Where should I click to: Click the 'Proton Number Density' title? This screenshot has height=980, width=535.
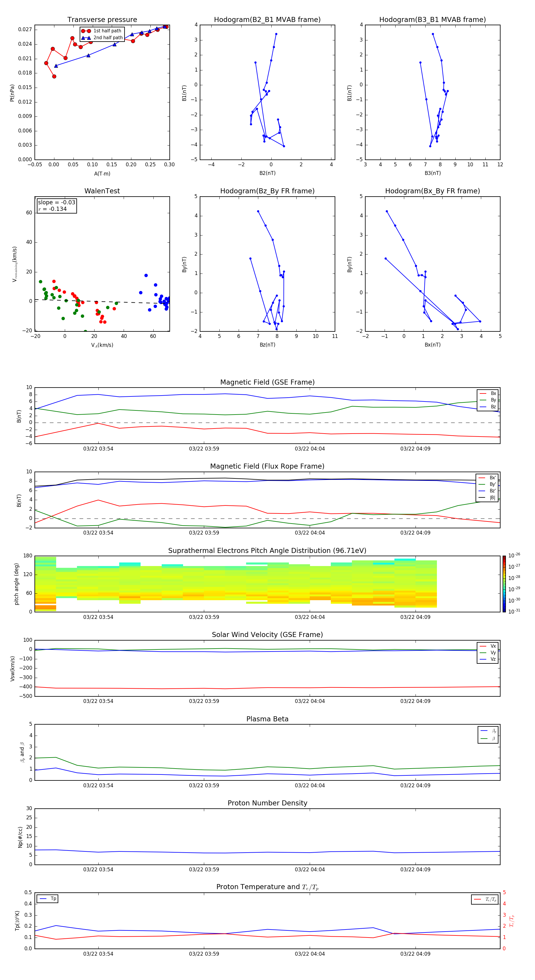pos(267,803)
